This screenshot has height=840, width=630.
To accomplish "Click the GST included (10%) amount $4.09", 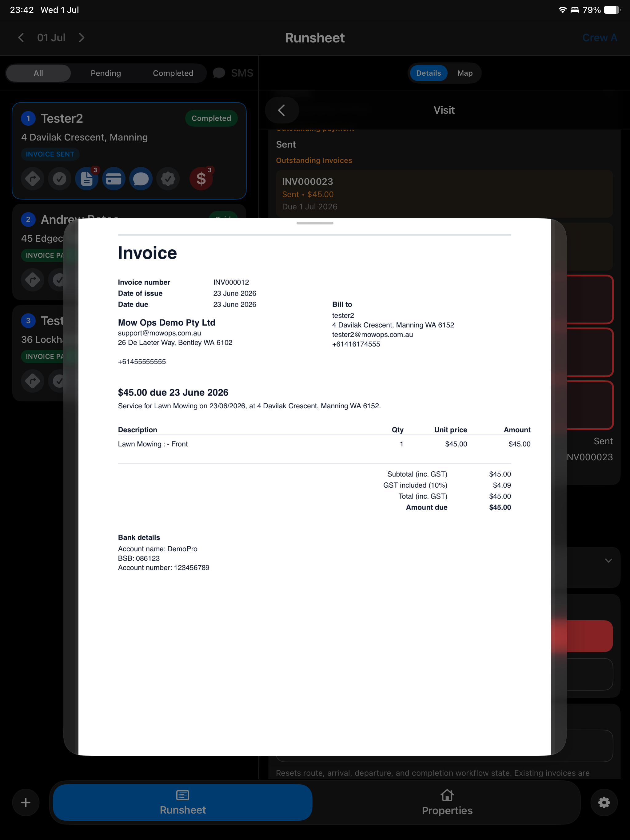I will (x=501, y=485).
